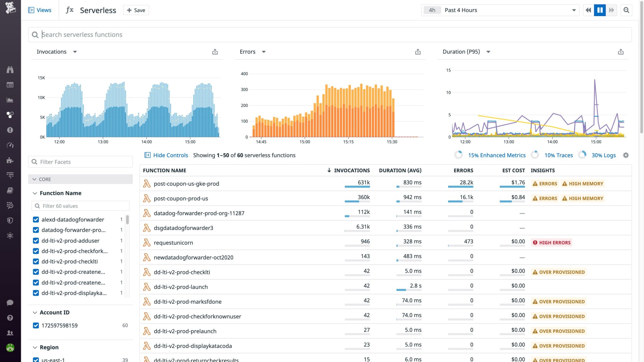Export the Errors graph
Viewport: 644px width, 362px height.
[418, 52]
